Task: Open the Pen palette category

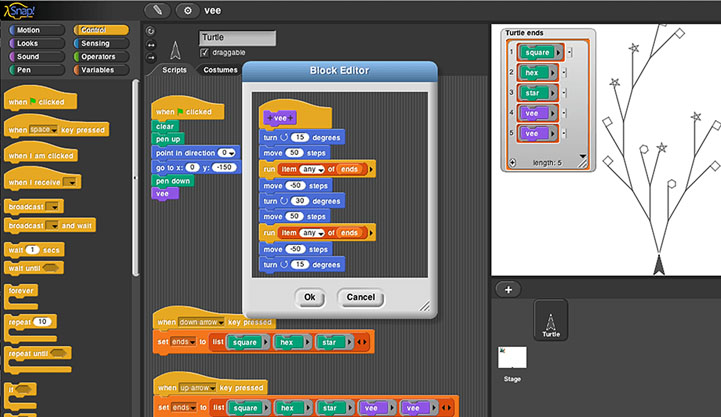Action: tap(37, 70)
